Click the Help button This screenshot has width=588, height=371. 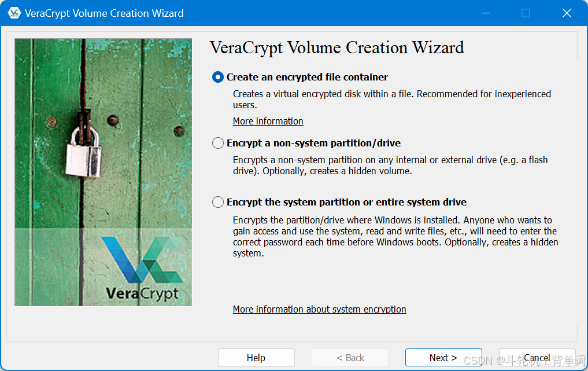click(256, 357)
